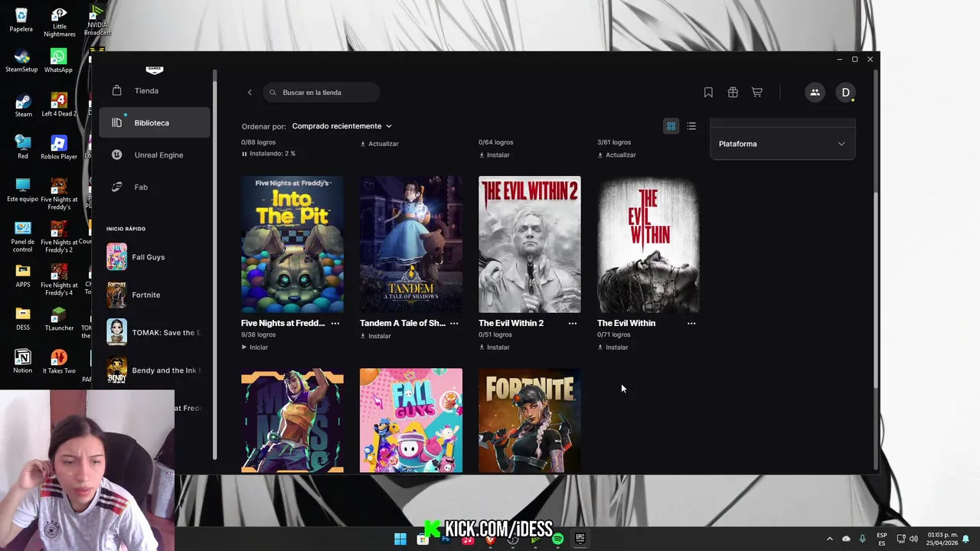Screen dimensions: 980x551
Task: Select the Roblox Player desktop shortcut
Action: coord(59,148)
